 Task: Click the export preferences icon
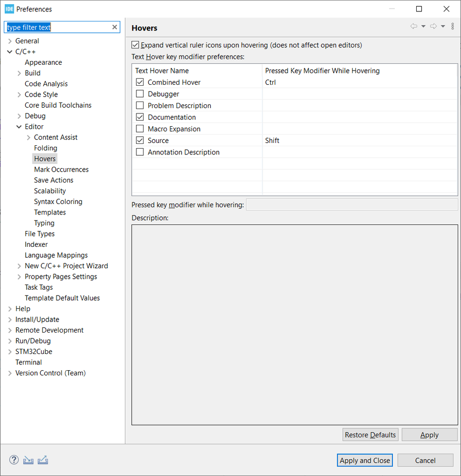43,460
